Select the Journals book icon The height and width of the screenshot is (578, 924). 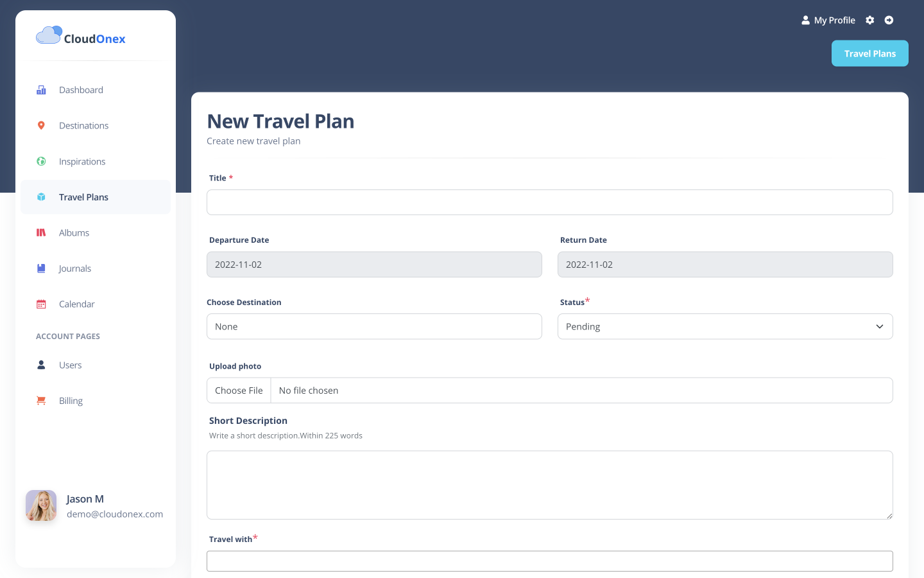pos(40,268)
